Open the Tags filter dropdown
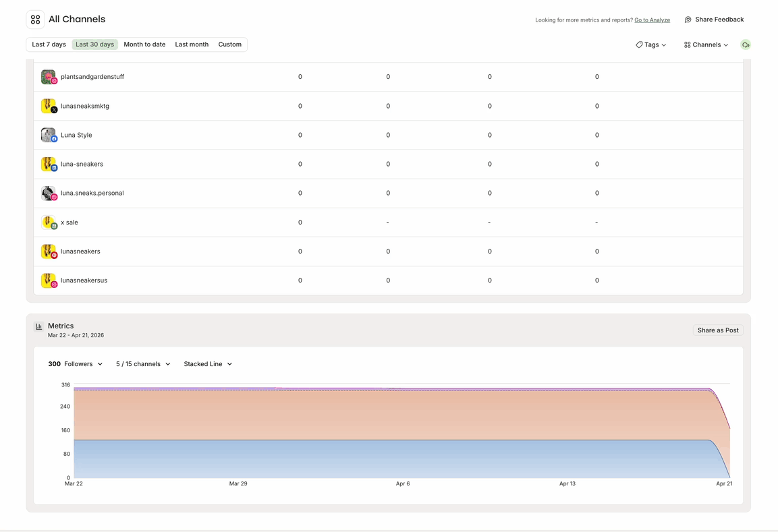Image resolution: width=778 pixels, height=532 pixels. pos(651,45)
